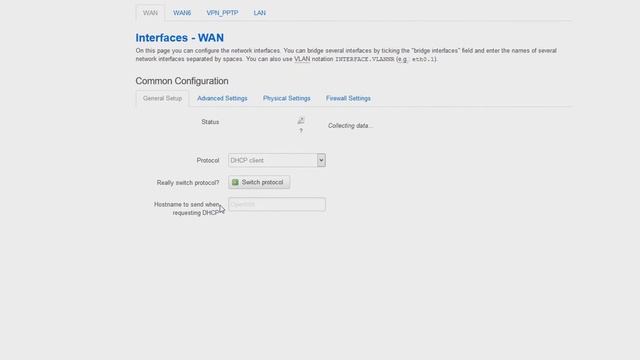Open the Physical Settings tab
This screenshot has height=360, width=640.
[x=287, y=98]
